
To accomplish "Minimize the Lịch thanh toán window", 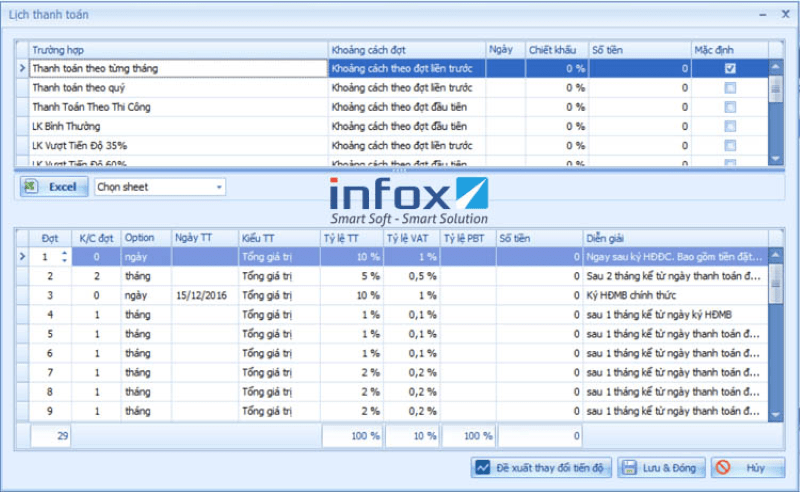I will (x=763, y=15).
